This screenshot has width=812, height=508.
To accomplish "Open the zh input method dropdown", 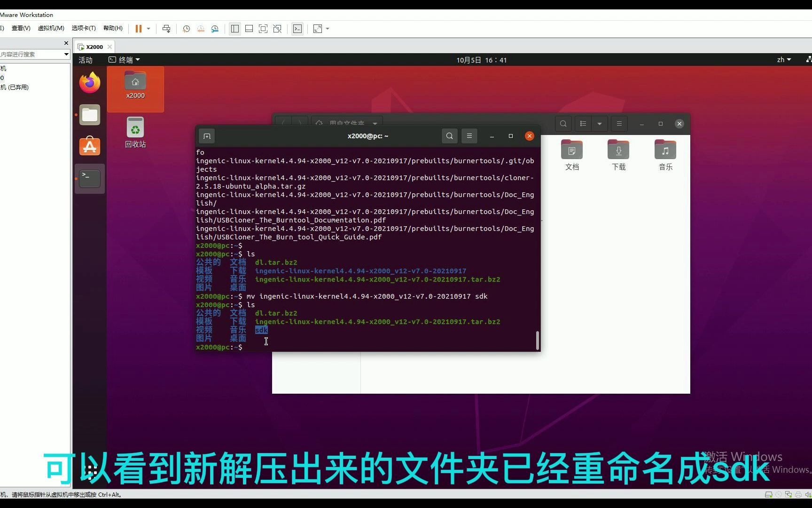I will point(784,60).
